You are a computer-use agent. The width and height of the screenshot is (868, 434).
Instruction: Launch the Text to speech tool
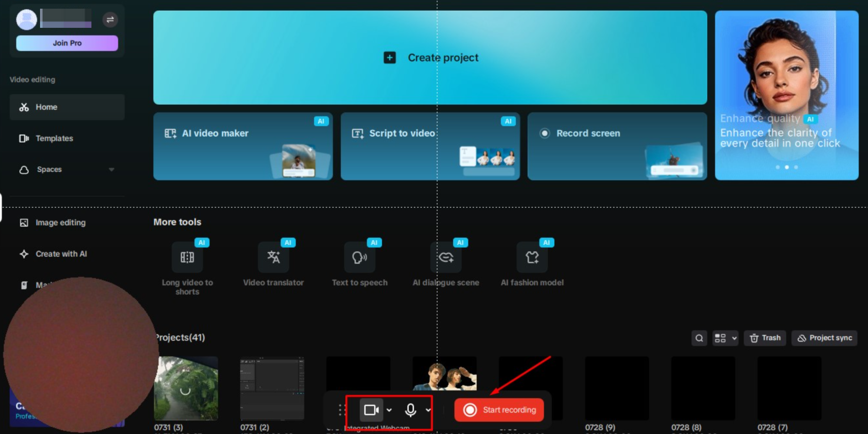pyautogui.click(x=359, y=257)
